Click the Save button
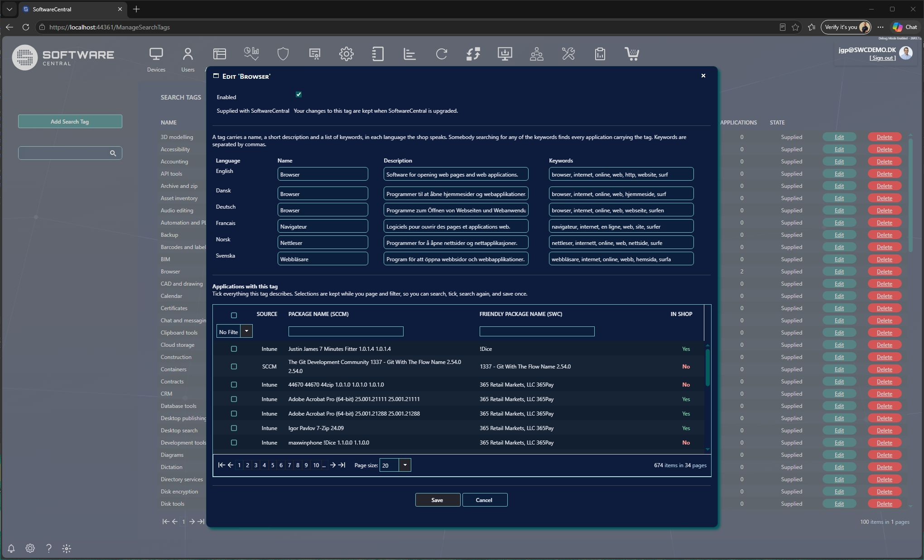Screen dimensions: 924x560 (x=438, y=500)
